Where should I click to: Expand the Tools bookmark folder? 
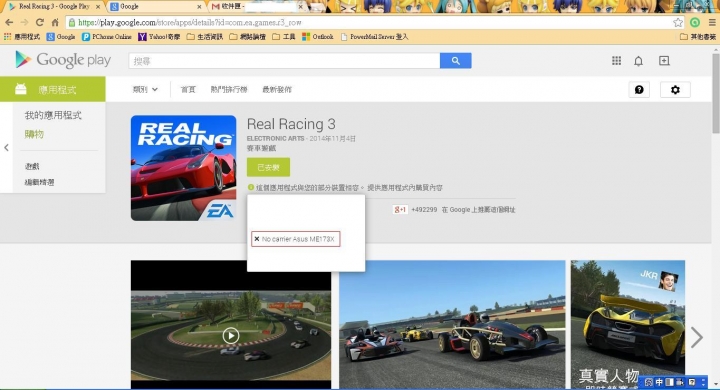(284, 37)
